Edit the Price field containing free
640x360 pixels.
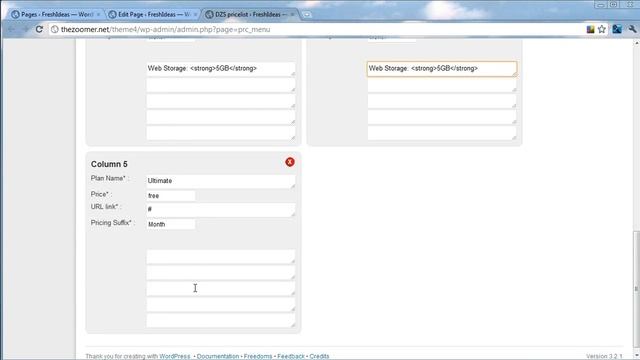click(171, 196)
